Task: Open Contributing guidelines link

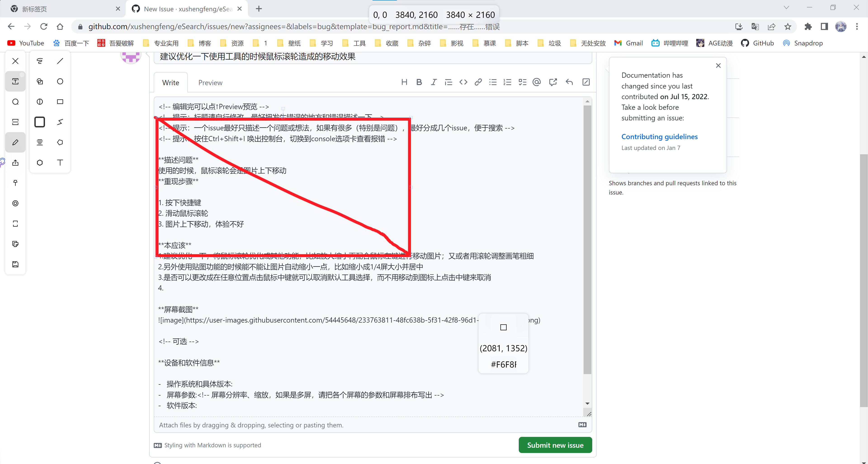Action: (x=659, y=137)
